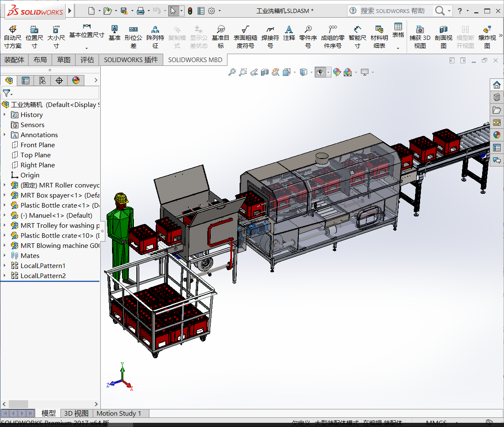Open the 3D 视图 bottom tab
Screen dimensions: 504x427
coord(76,414)
